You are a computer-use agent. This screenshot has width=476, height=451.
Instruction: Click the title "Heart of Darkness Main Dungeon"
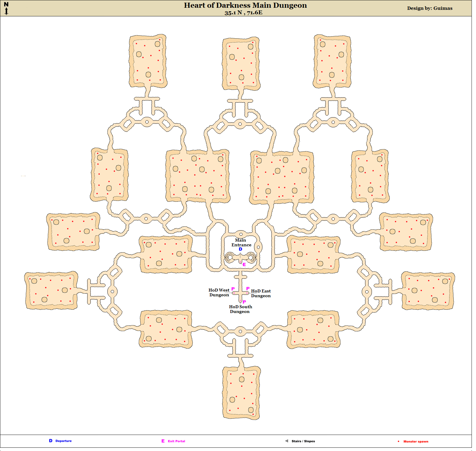pos(245,5)
